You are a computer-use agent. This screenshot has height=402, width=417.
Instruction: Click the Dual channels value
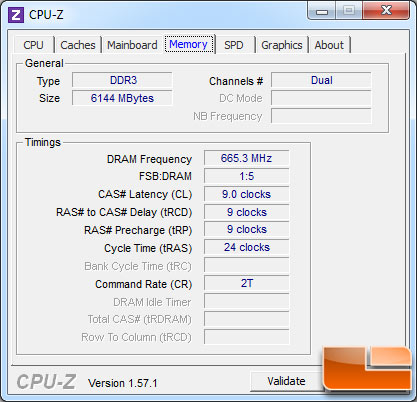pos(321,80)
